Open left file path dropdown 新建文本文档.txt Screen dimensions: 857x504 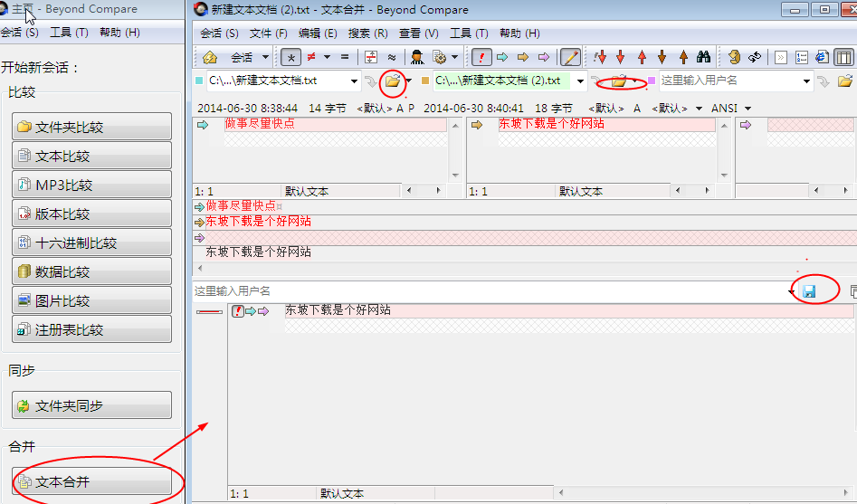(x=354, y=81)
